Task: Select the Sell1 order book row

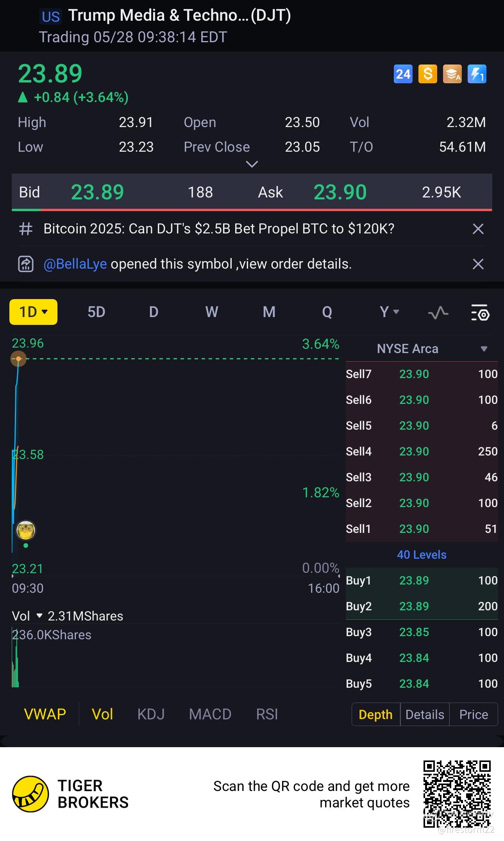Action: pyautogui.click(x=422, y=529)
